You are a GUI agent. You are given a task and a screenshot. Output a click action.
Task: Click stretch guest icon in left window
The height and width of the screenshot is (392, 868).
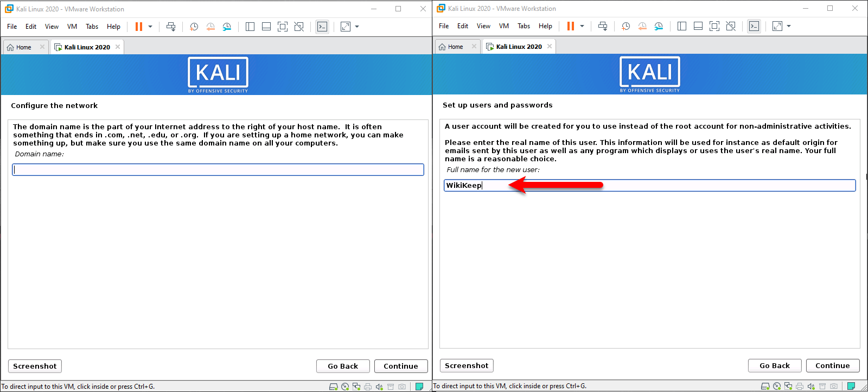(x=346, y=27)
